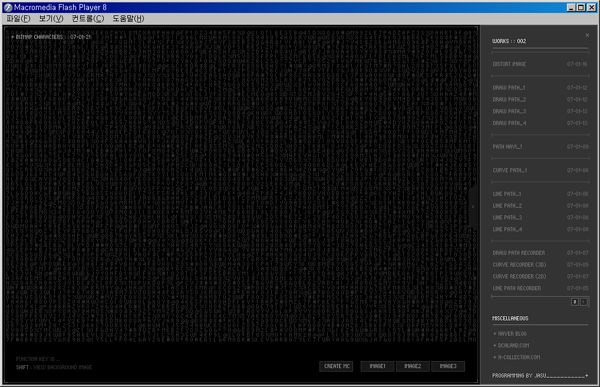The width and height of the screenshot is (600, 387).
Task: Click the Flash Player icon in title bar
Action: (x=8, y=7)
